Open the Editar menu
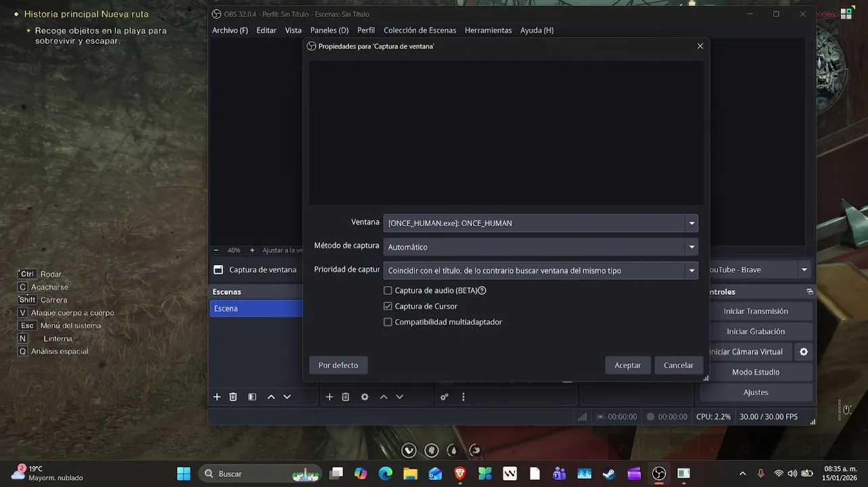 [267, 30]
